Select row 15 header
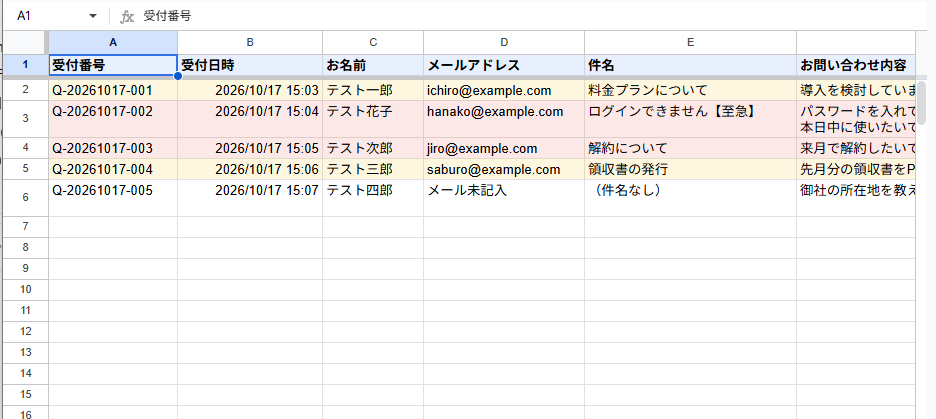The width and height of the screenshot is (936, 419). coord(25,395)
